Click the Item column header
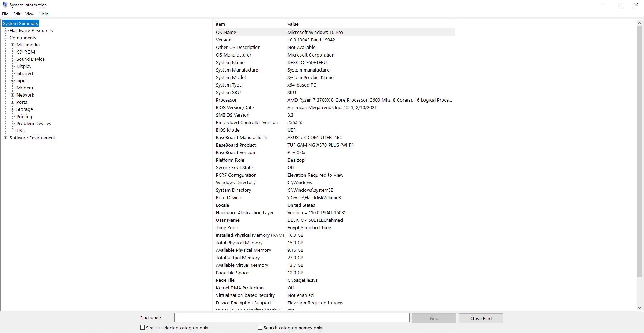Image resolution: width=644 pixels, height=333 pixels. click(249, 24)
